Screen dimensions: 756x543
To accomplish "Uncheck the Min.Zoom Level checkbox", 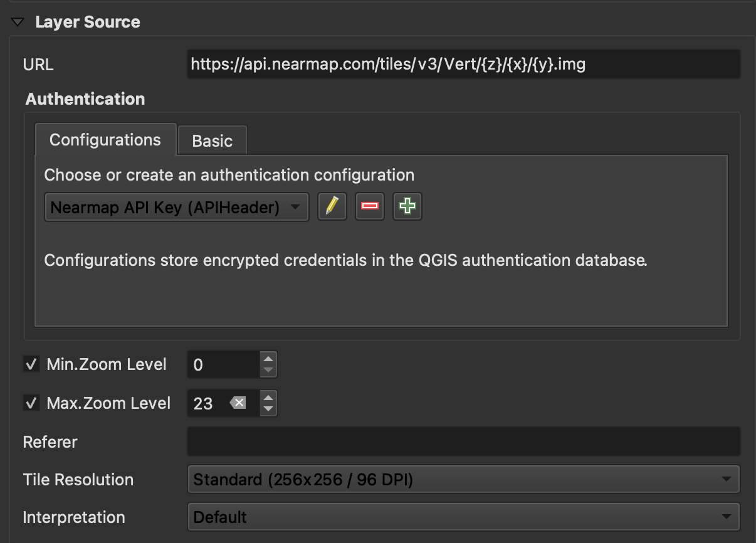I will (x=31, y=364).
